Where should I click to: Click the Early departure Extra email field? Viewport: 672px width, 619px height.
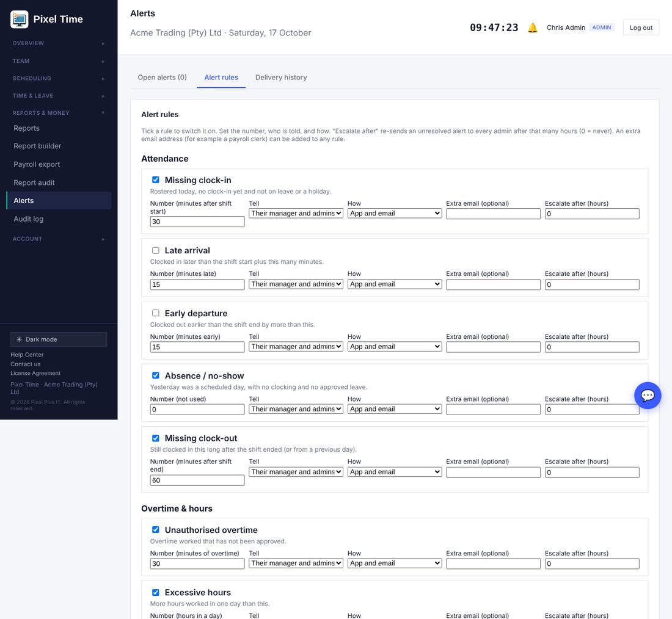click(493, 347)
